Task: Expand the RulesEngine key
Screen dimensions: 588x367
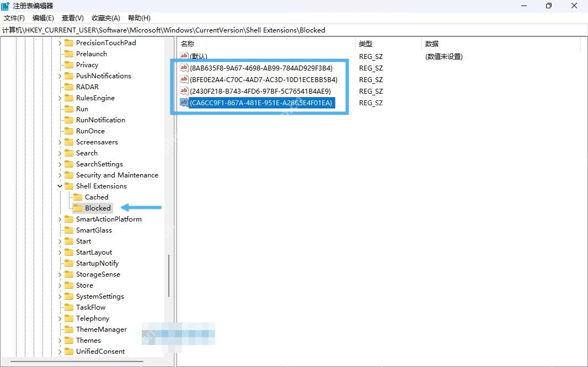Action: [60, 98]
